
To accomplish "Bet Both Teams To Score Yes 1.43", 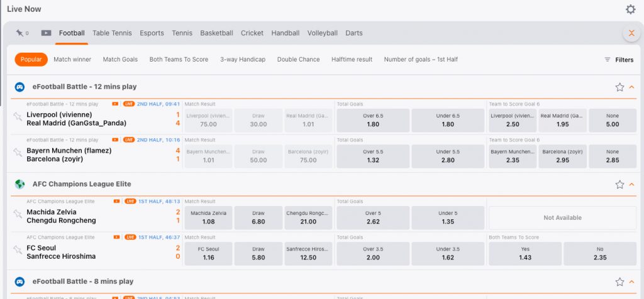I will click(x=525, y=254).
